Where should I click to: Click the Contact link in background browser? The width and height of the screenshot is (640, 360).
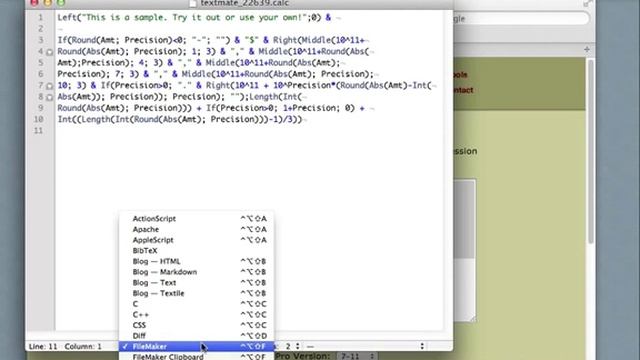pos(463,90)
